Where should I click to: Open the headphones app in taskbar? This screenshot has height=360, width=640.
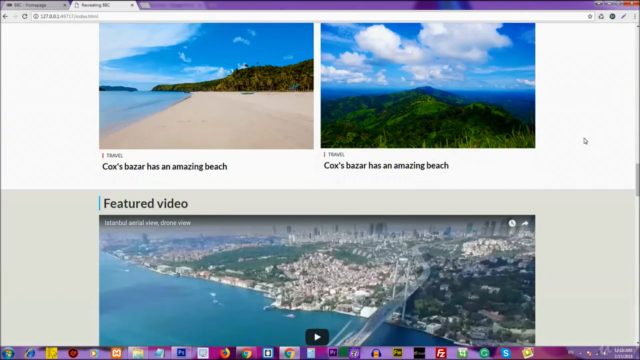point(376,353)
